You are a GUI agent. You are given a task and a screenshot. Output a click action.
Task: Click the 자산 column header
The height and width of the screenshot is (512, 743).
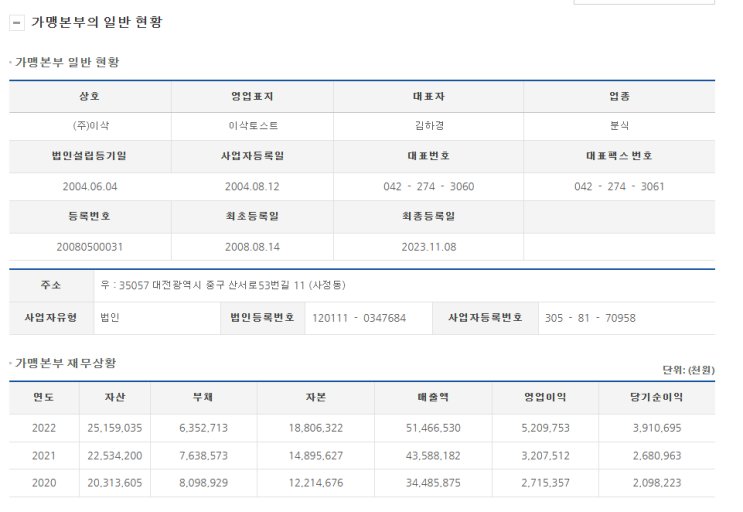click(115, 397)
